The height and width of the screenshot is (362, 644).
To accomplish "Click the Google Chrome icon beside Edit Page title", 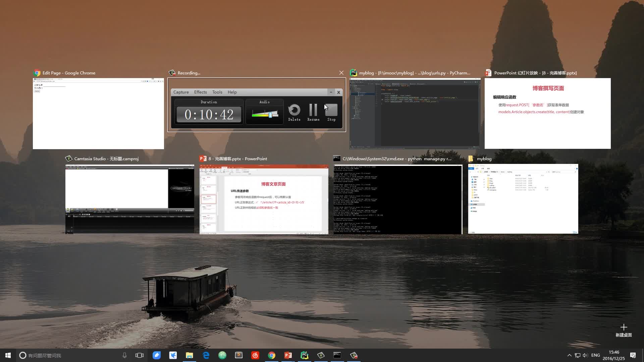I will (x=37, y=73).
